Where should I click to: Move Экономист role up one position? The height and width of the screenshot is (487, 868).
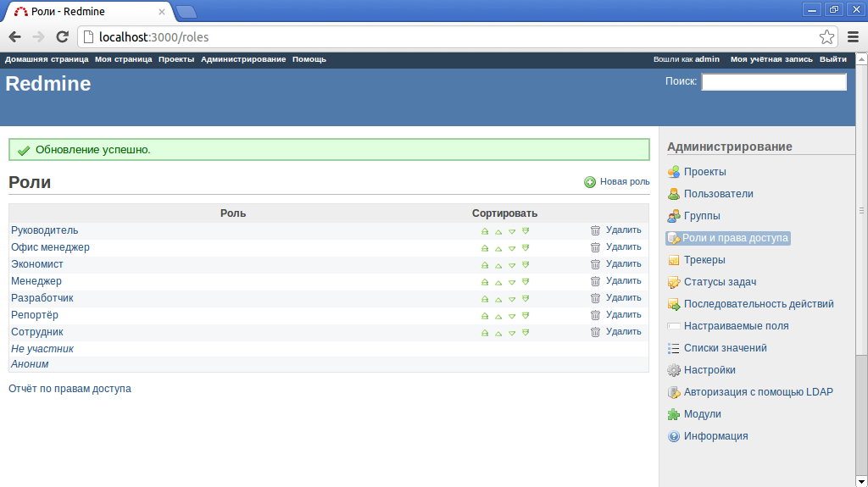498,265
